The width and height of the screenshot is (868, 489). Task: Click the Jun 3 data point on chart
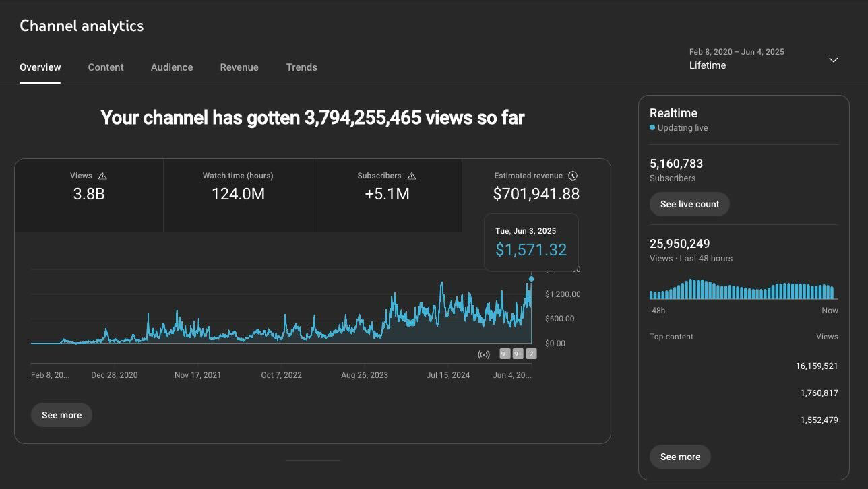pyautogui.click(x=532, y=279)
